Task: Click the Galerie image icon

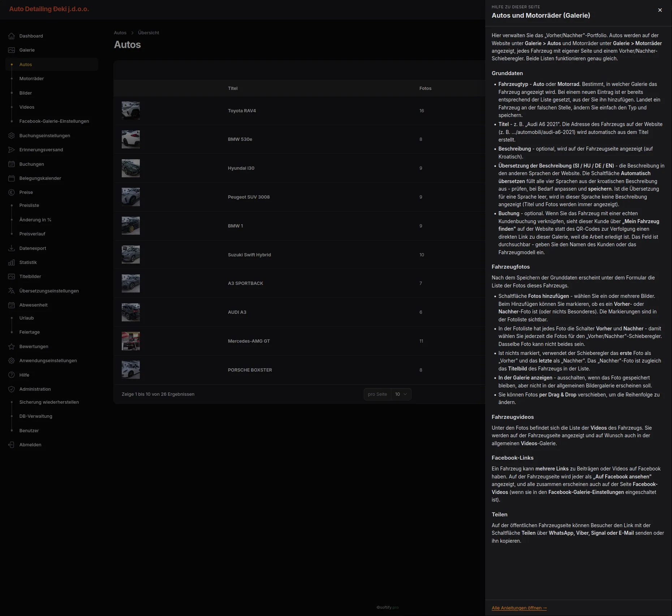Action: [x=12, y=50]
